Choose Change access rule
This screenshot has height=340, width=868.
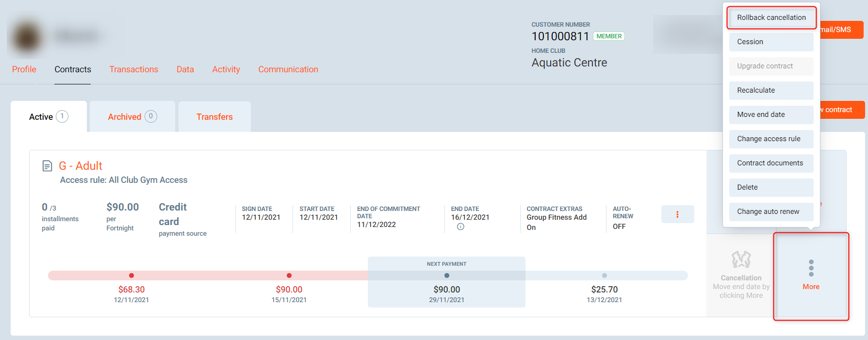click(x=771, y=139)
